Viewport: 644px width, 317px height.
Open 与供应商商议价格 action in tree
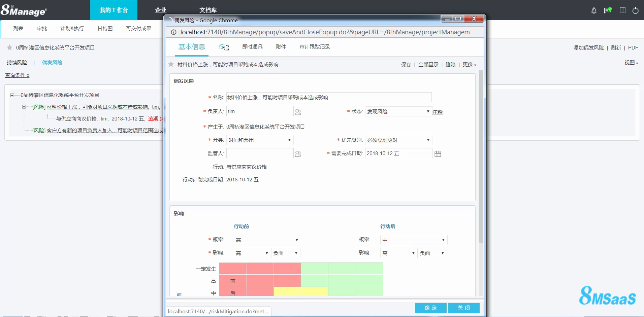tap(76, 119)
